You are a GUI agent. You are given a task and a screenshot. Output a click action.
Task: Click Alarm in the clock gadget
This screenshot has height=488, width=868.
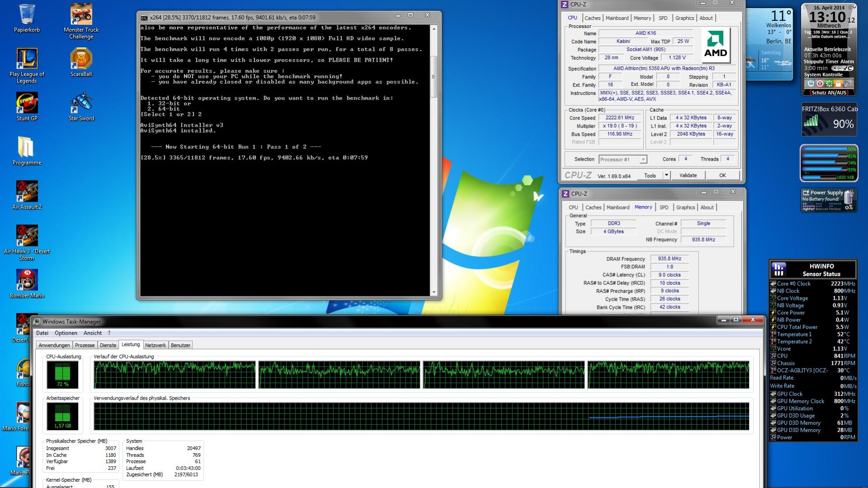pyautogui.click(x=847, y=62)
